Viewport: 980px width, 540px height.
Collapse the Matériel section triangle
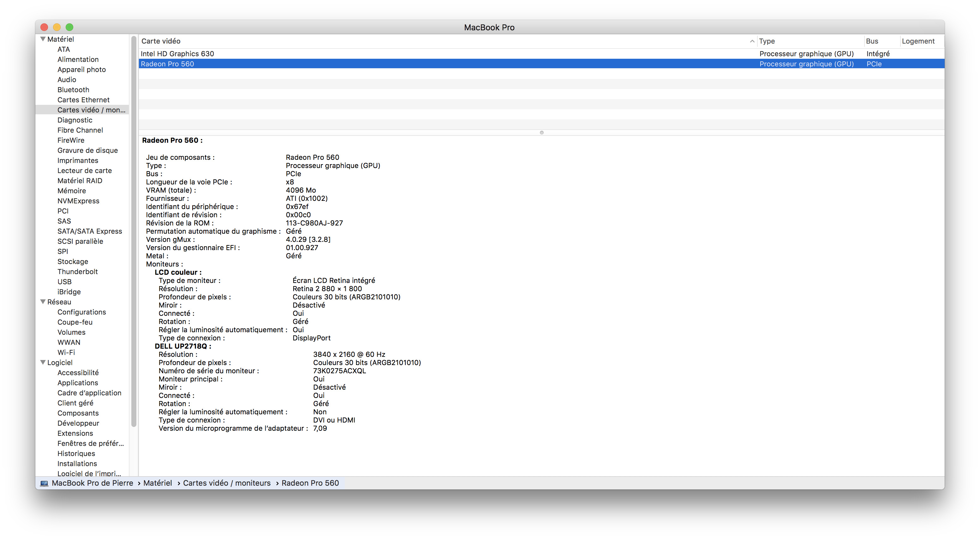point(43,39)
